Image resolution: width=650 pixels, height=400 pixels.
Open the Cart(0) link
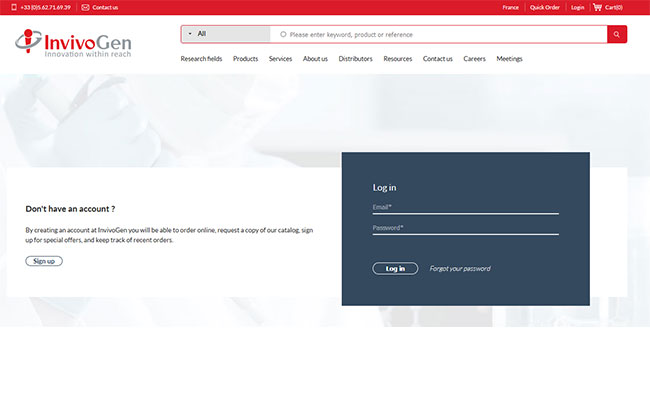click(614, 7)
